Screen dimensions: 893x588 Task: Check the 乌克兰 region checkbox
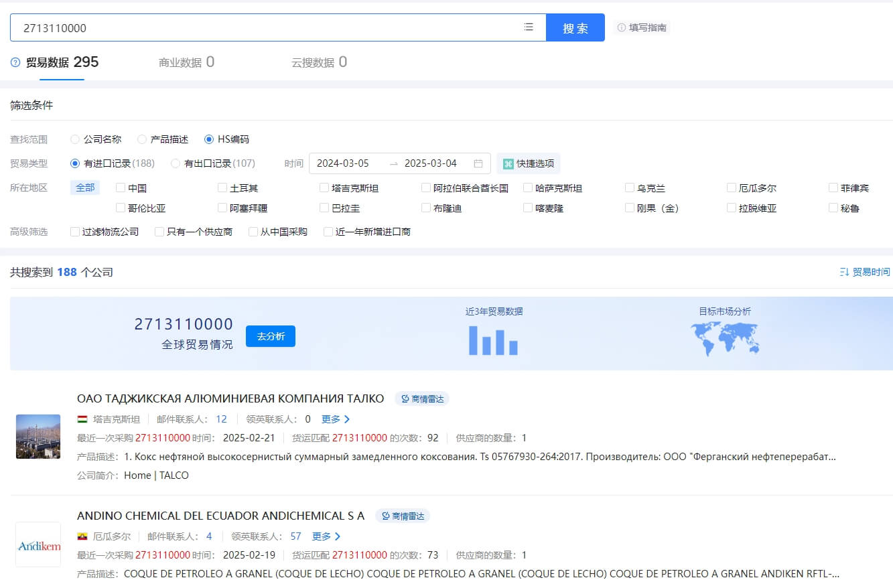click(x=630, y=188)
